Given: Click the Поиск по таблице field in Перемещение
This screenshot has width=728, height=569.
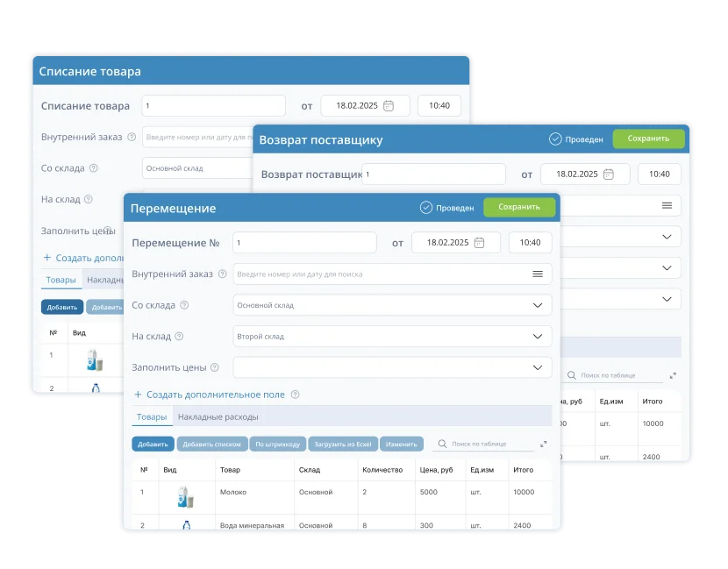Looking at the screenshot, I should (x=489, y=445).
